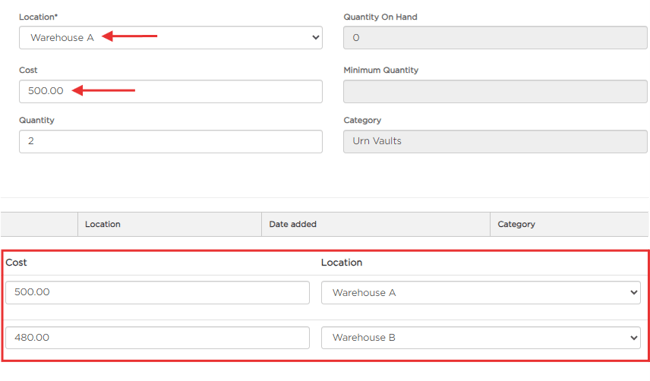
Task: Click the Date added column header
Action: pyautogui.click(x=376, y=224)
